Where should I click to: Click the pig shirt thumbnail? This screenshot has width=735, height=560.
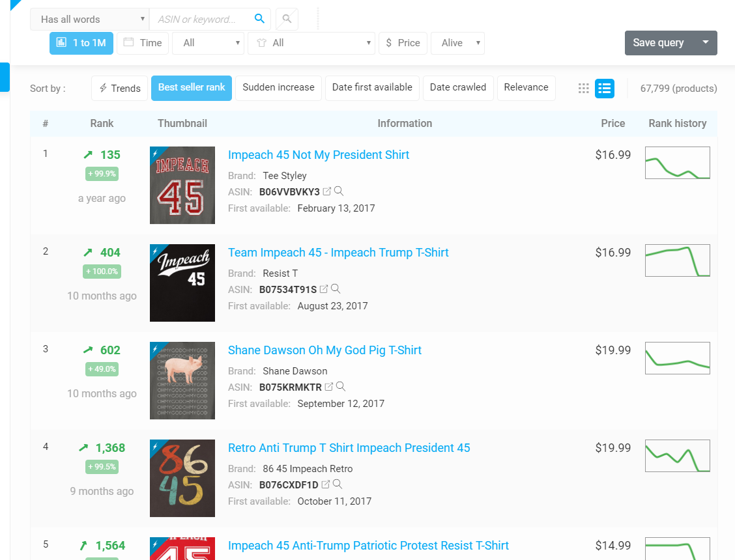click(182, 380)
